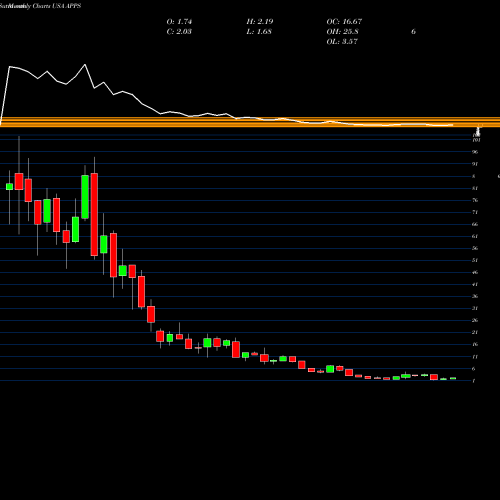
Task: Select the close value 'C: 2.03'
Action: point(179,31)
